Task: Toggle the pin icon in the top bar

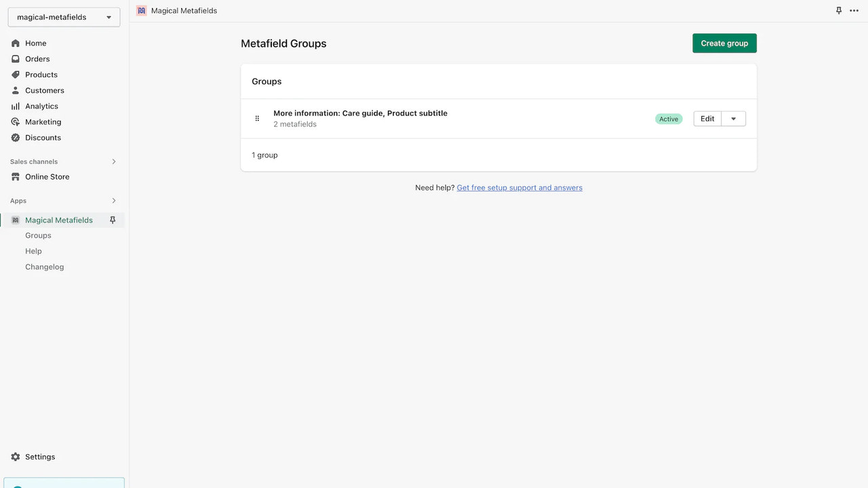Action: pos(839,10)
